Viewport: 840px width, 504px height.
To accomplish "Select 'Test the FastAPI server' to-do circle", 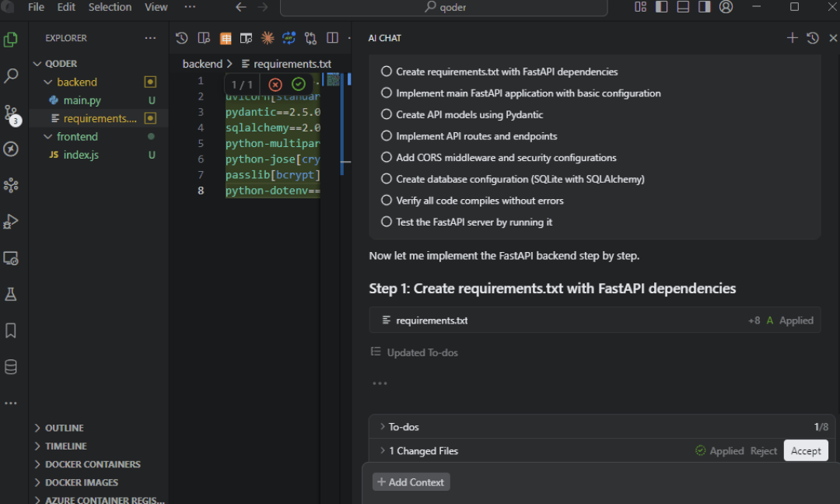I will coord(387,221).
